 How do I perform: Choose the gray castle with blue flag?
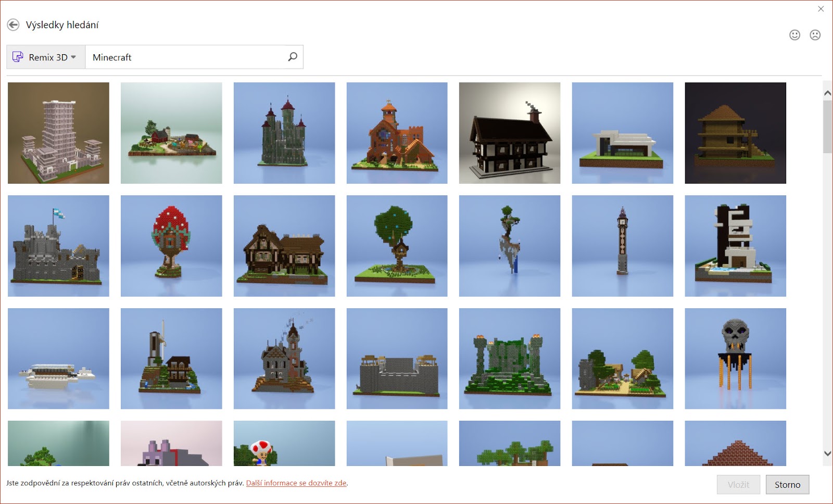pyautogui.click(x=58, y=246)
